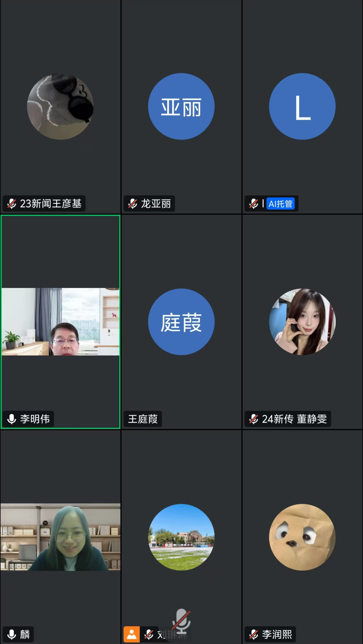The width and height of the screenshot is (363, 644).
Task: Click the active microphone icon beside 李明伟
Action: 12,419
